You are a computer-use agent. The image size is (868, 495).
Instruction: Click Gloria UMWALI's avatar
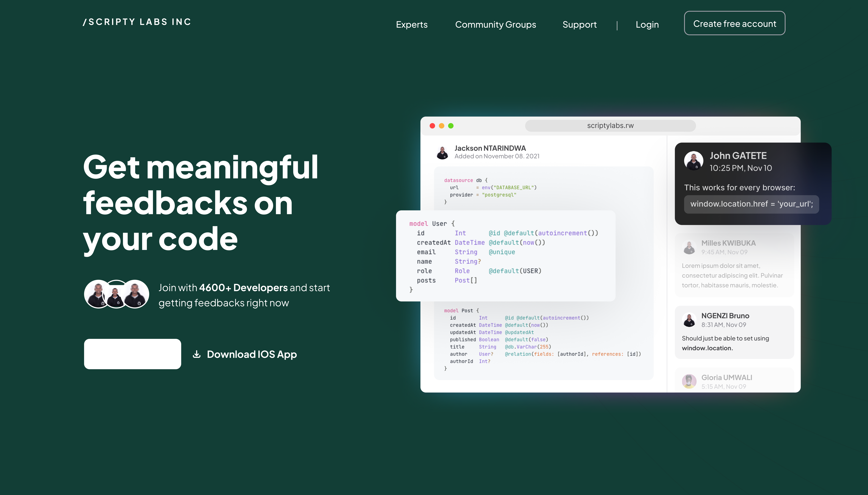coord(689,381)
